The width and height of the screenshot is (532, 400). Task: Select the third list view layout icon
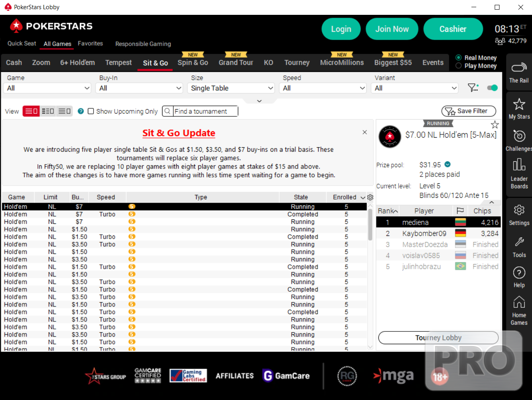64,111
